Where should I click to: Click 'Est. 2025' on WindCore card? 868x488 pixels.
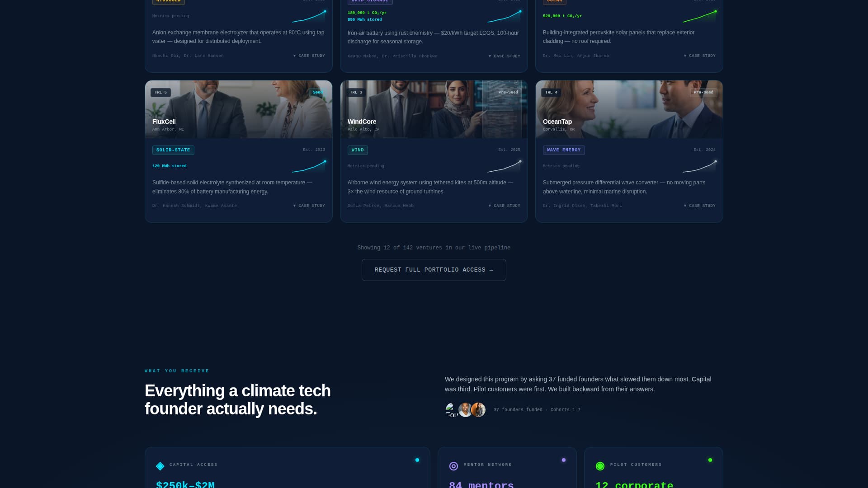[509, 150]
